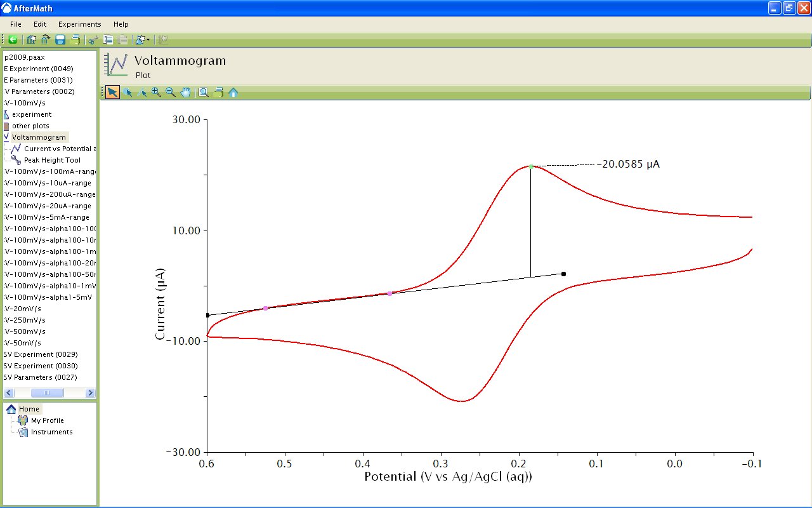The image size is (812, 508).
Task: Open My Profile in lower panel
Action: point(48,420)
